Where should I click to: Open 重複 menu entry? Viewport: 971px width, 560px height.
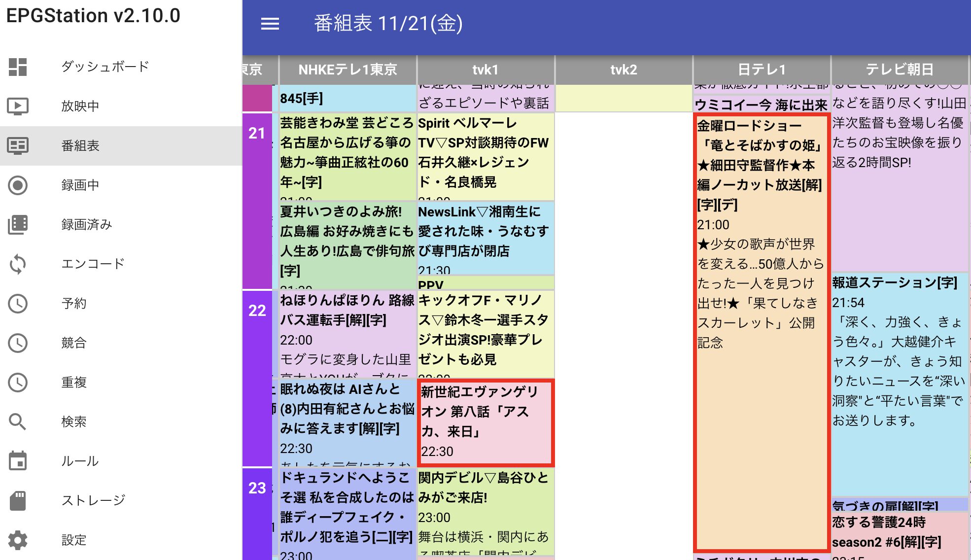(74, 383)
